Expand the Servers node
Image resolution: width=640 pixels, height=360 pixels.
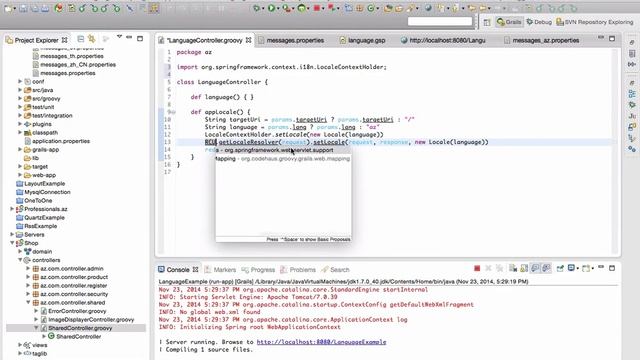[12, 234]
